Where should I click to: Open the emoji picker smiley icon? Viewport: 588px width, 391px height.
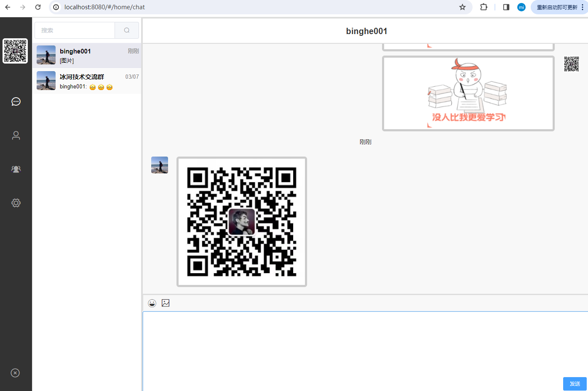coord(152,303)
